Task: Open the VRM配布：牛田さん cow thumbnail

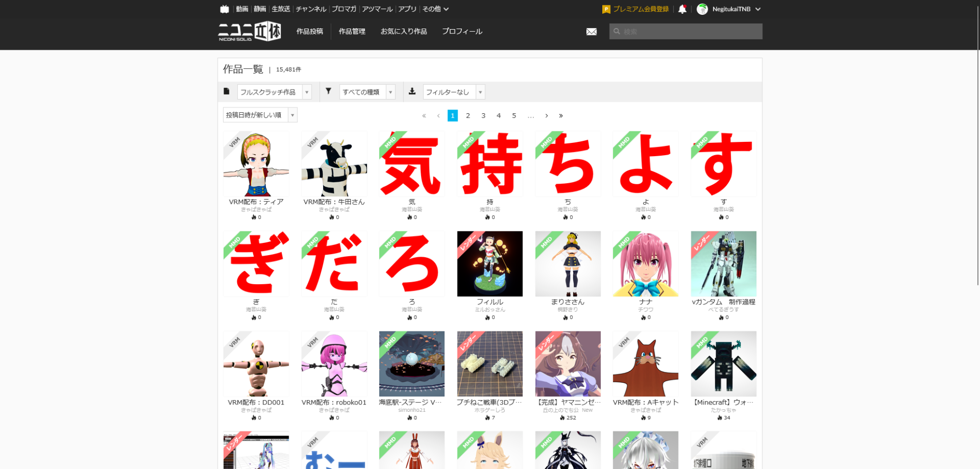Action: coord(334,164)
